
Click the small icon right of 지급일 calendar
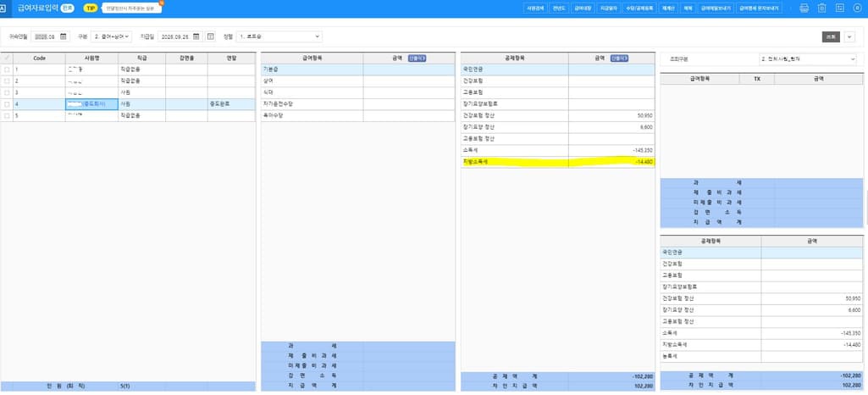click(211, 36)
